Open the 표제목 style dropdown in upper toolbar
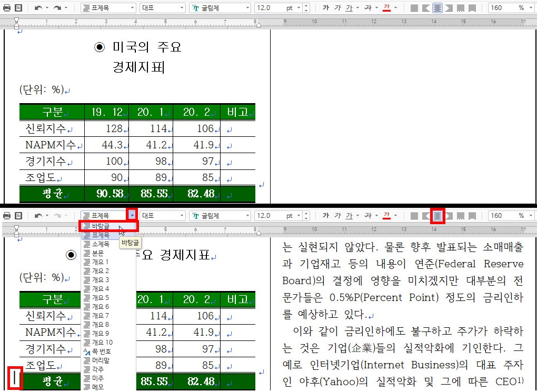The width and height of the screenshot is (537, 392). tap(132, 8)
